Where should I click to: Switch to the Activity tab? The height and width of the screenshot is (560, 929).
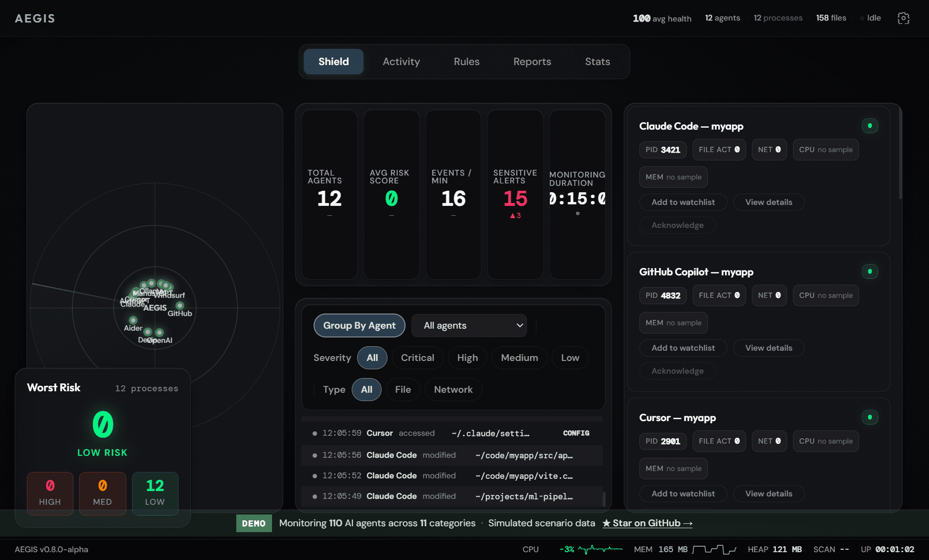pyautogui.click(x=401, y=62)
